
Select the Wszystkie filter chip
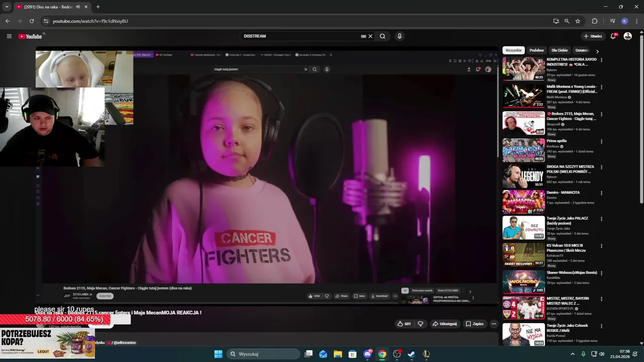tap(514, 50)
